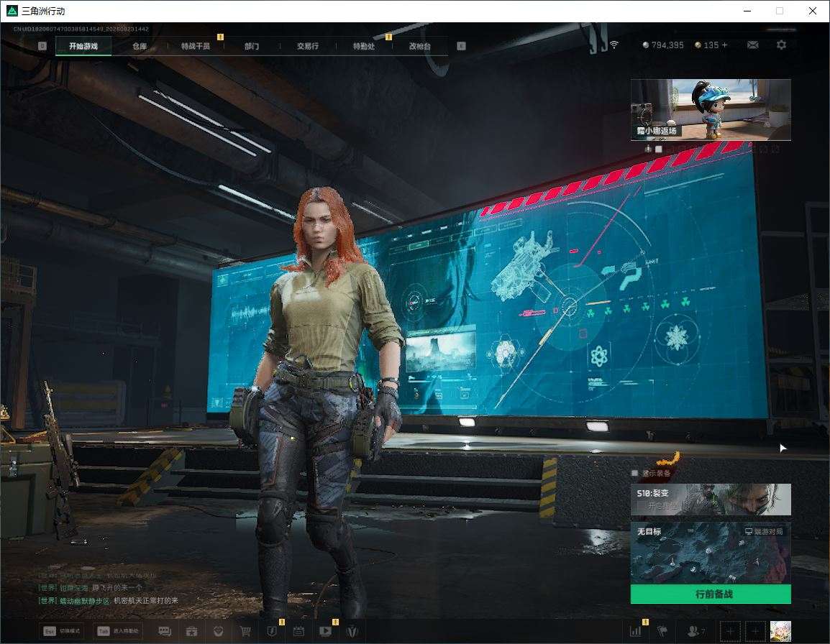Open the bar chart statistics icon

coord(635,631)
